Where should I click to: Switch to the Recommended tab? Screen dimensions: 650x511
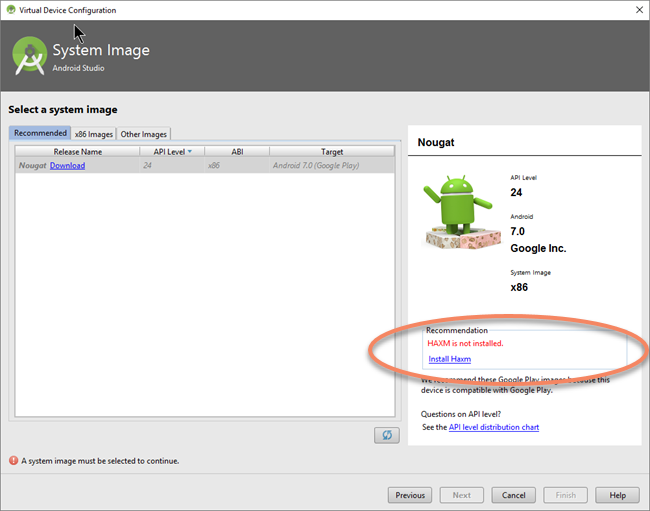click(40, 133)
